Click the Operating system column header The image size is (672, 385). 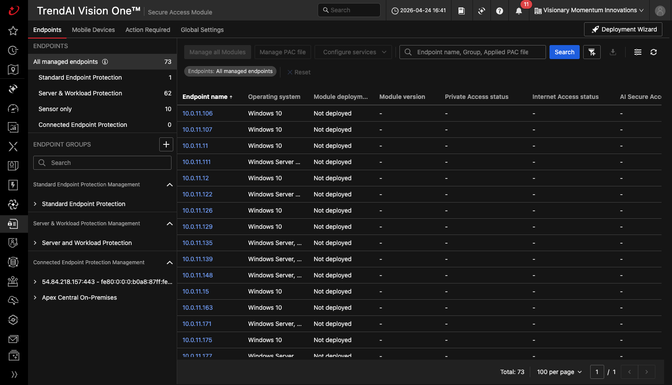(274, 97)
